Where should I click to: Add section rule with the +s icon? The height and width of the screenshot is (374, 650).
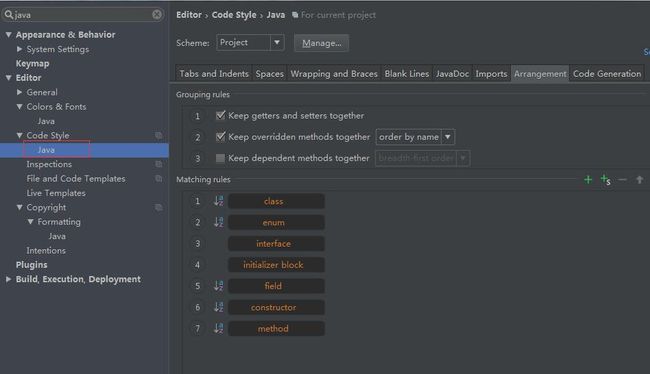[606, 180]
